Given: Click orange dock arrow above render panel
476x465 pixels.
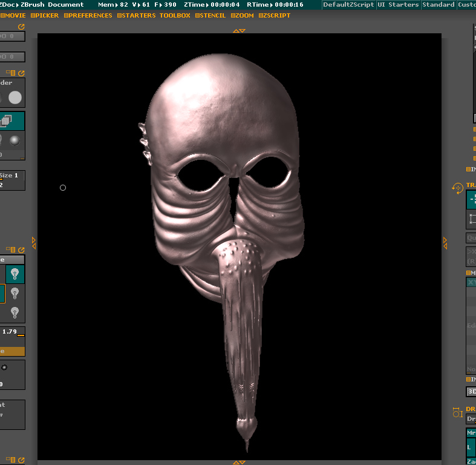Looking at the screenshot, I should coord(21,73).
